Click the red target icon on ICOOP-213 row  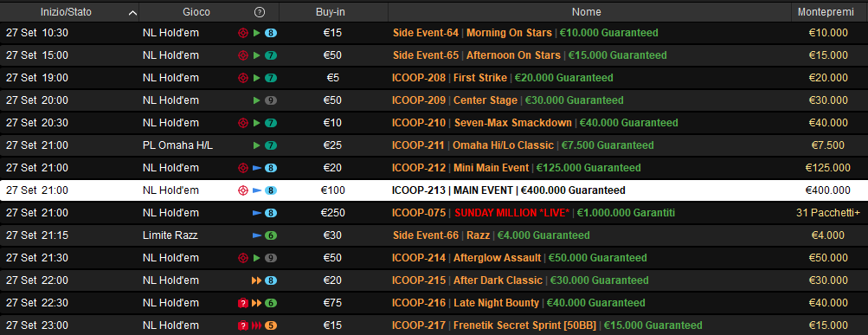click(x=242, y=190)
